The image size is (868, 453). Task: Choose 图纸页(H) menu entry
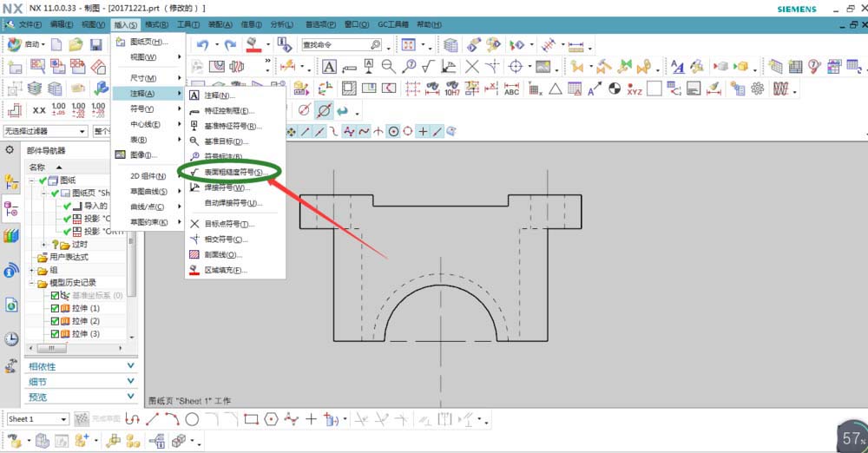click(148, 42)
